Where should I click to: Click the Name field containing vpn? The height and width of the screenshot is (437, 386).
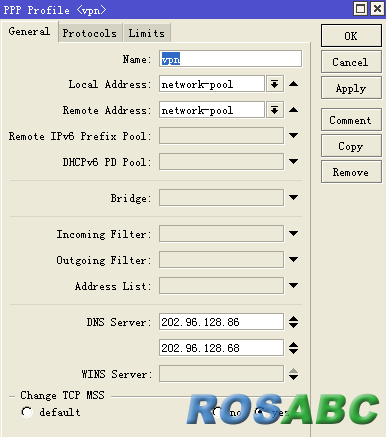tap(230, 59)
